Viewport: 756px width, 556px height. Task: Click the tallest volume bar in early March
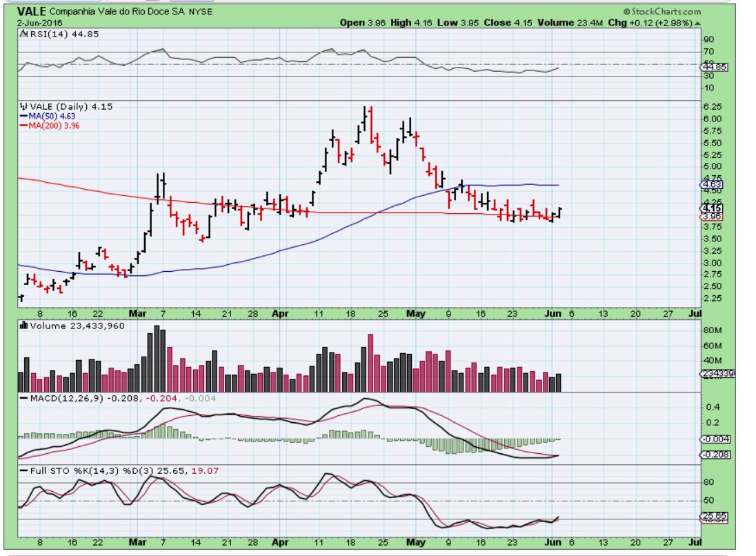point(156,358)
